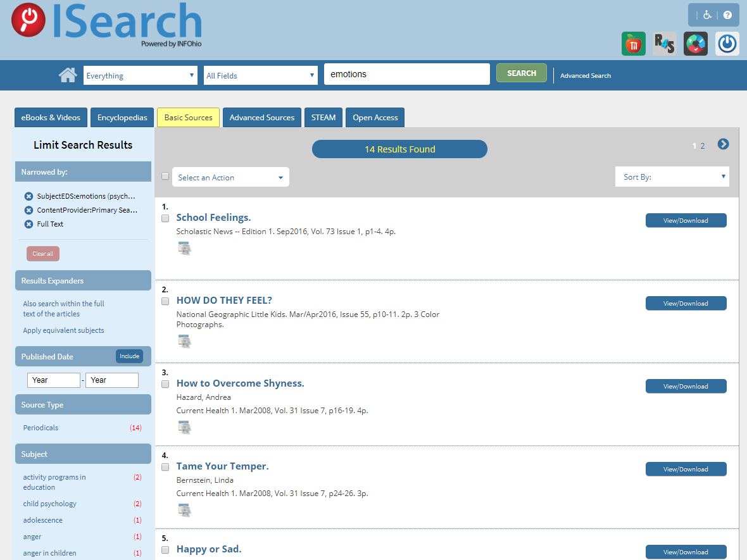Select the Basic Sources tab
Screen dimensions: 747x560
pos(188,118)
